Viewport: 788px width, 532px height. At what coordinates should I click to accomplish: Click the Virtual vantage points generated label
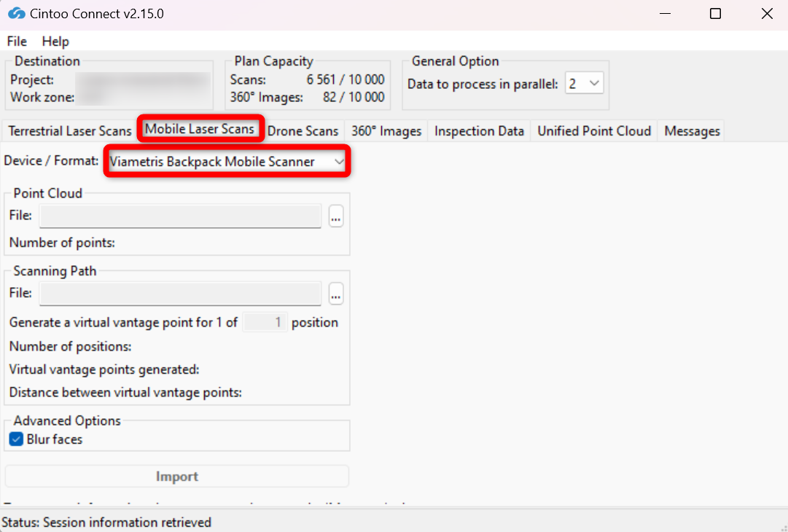[x=104, y=369]
